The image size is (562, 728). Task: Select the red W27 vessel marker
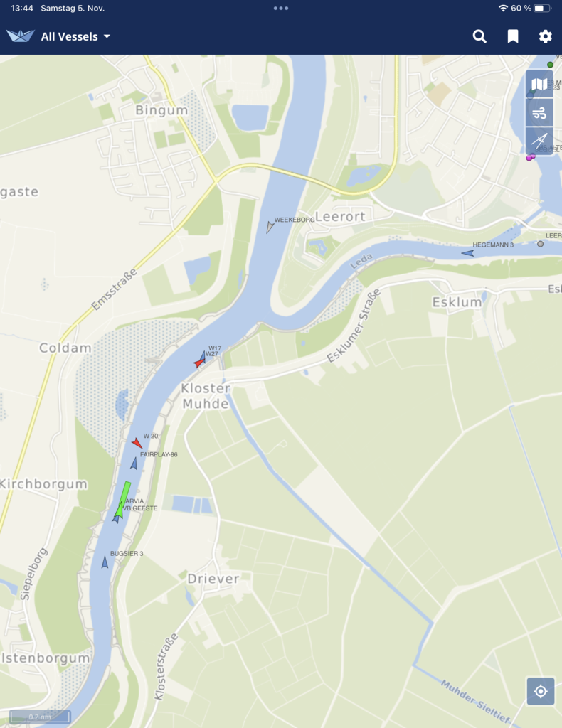198,363
